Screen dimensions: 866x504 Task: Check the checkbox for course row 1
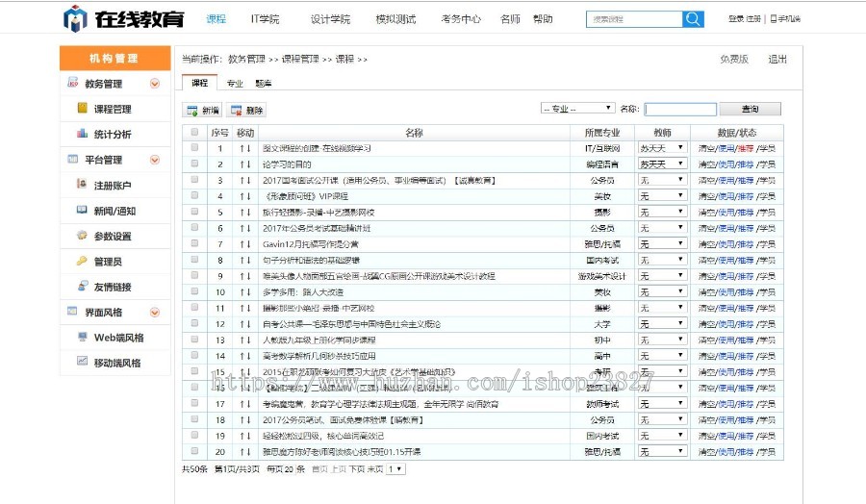[x=194, y=148]
